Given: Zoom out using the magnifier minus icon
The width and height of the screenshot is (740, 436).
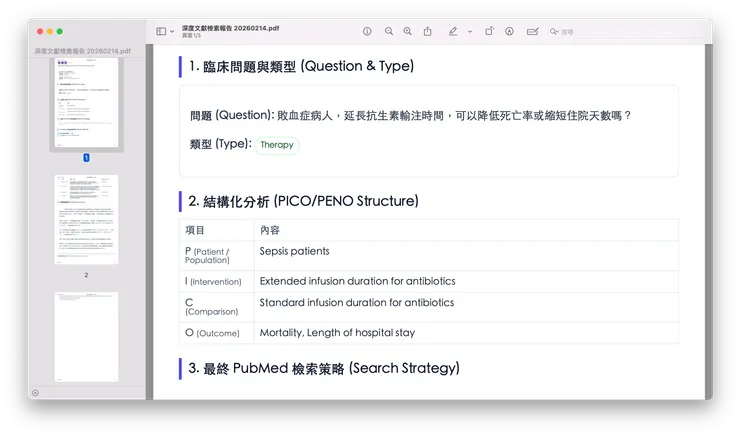Looking at the screenshot, I should (389, 32).
